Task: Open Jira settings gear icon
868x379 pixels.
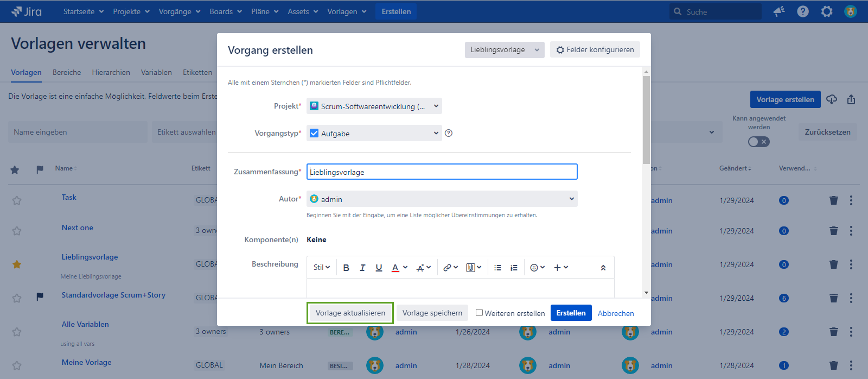Action: (x=826, y=11)
